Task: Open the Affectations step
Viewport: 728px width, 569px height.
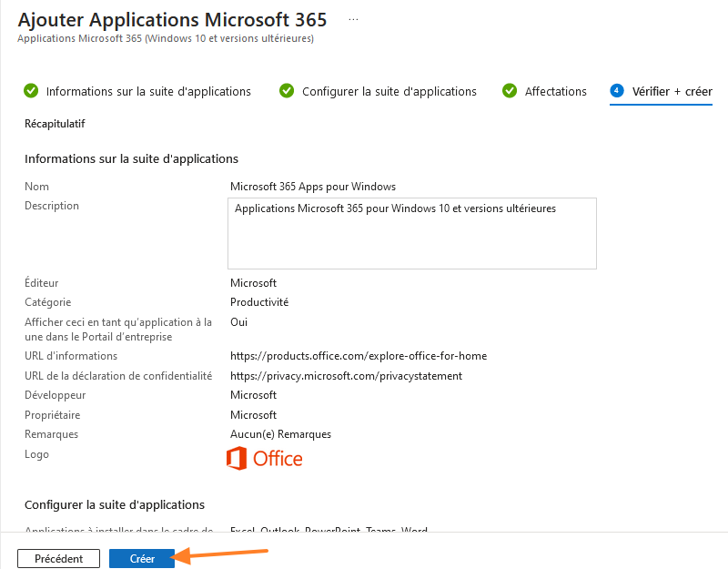Action: click(555, 92)
